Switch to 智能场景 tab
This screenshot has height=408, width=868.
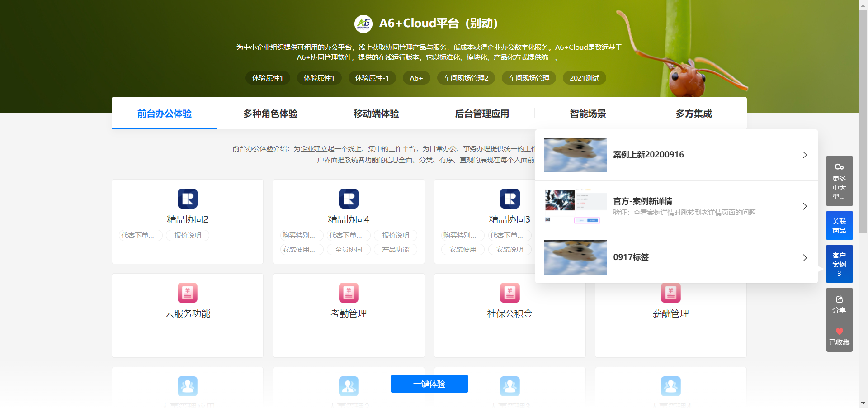(588, 114)
